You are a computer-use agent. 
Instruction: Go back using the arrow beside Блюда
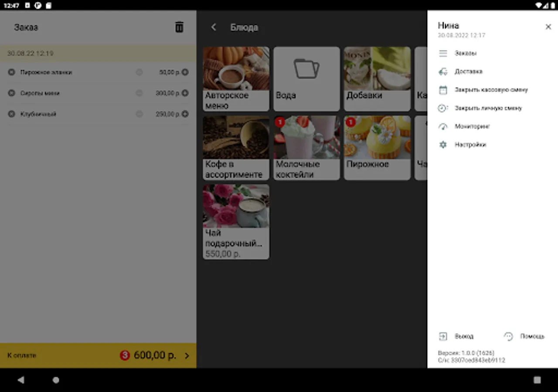tap(214, 27)
